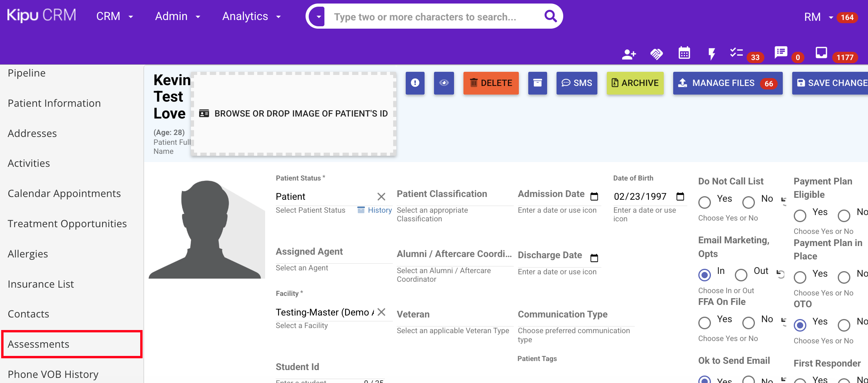Open the Patient Status History link
Screen dimensions: 868x383
[x=379, y=210]
